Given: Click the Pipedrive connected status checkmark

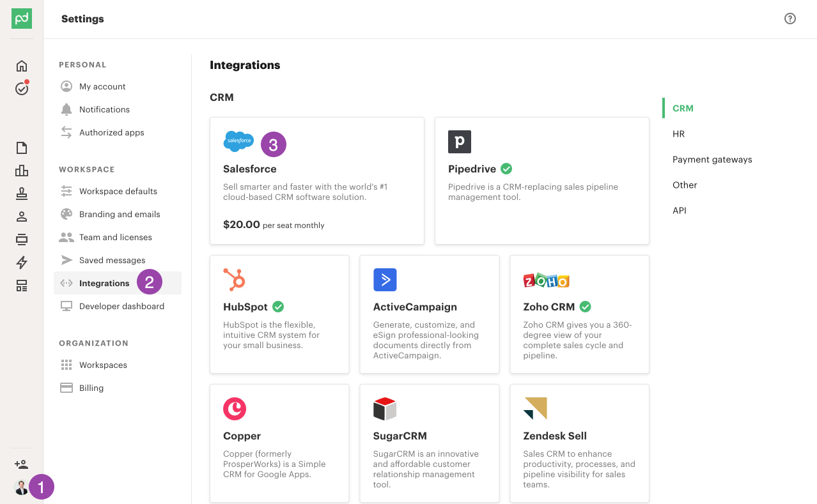Looking at the screenshot, I should (x=506, y=169).
